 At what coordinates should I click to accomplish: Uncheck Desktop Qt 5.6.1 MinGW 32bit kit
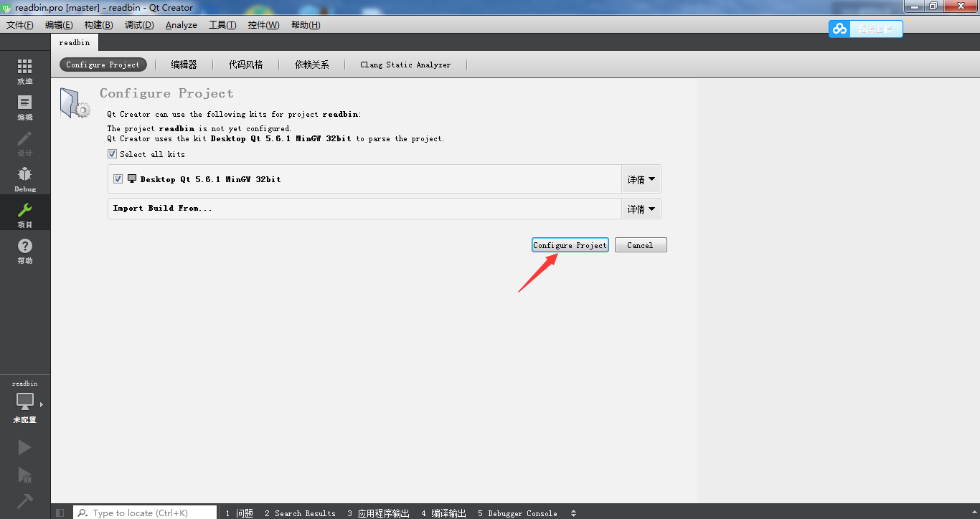click(x=118, y=178)
